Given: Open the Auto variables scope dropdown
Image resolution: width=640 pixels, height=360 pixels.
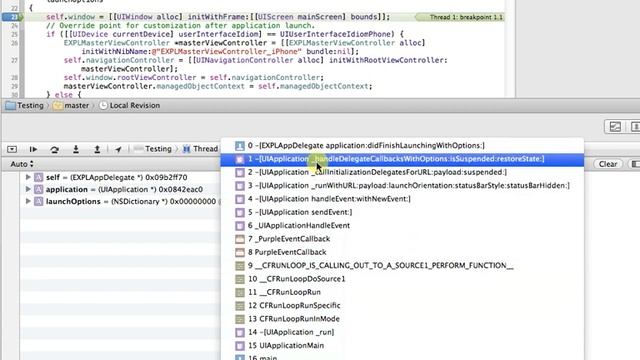Looking at the screenshot, I should (22, 164).
